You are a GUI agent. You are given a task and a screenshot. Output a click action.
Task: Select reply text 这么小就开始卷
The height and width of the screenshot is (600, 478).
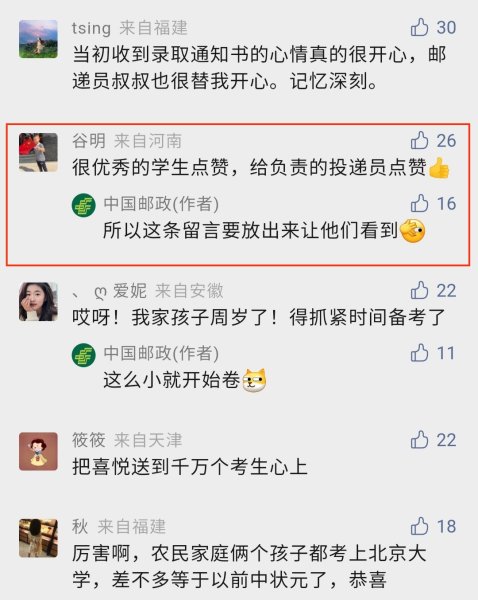click(x=171, y=380)
